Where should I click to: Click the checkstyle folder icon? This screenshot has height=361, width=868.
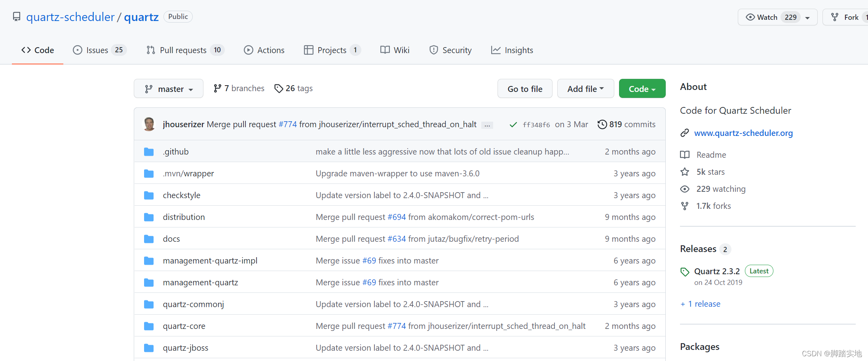[x=149, y=195]
